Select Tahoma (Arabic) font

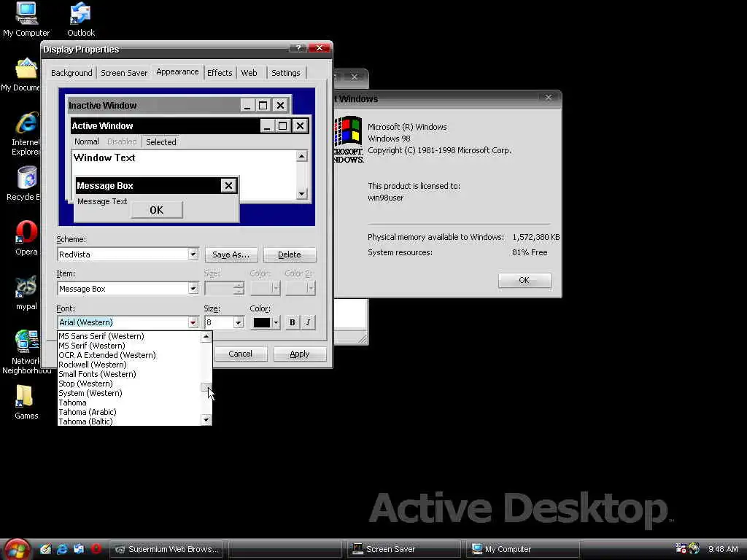coord(129,413)
